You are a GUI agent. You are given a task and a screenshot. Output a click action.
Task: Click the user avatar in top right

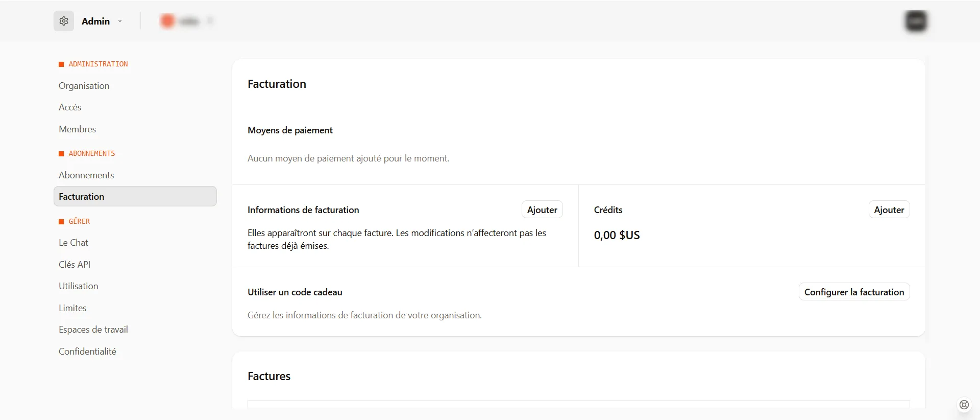[x=916, y=21]
